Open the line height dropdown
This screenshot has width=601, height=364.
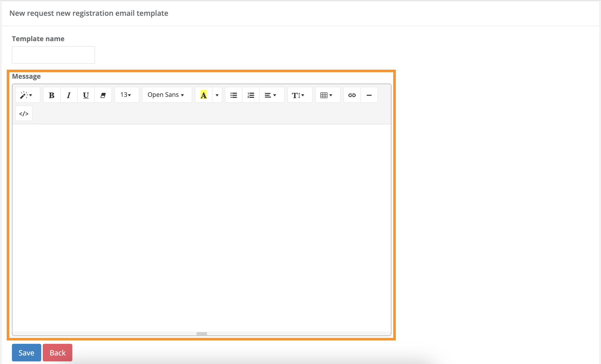(x=299, y=95)
